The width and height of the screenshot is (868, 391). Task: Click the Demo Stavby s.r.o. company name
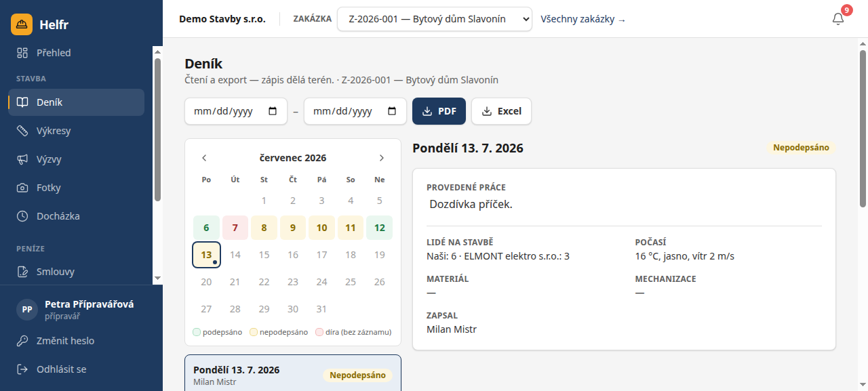222,19
